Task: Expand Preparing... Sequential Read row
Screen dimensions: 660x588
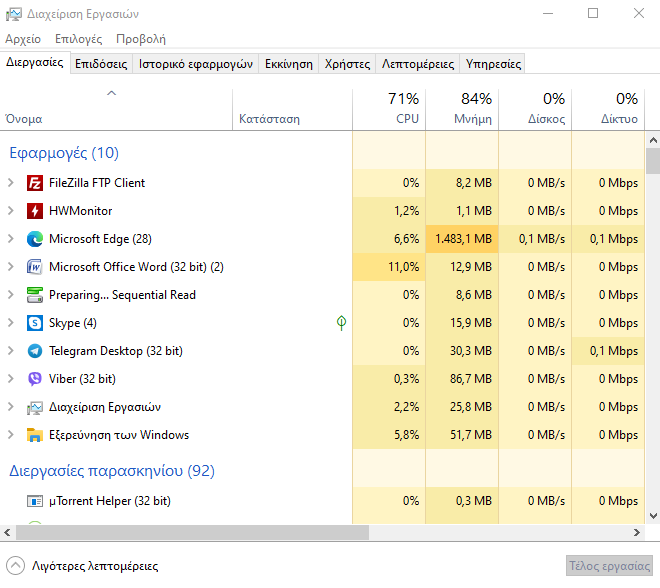Action: [11, 295]
